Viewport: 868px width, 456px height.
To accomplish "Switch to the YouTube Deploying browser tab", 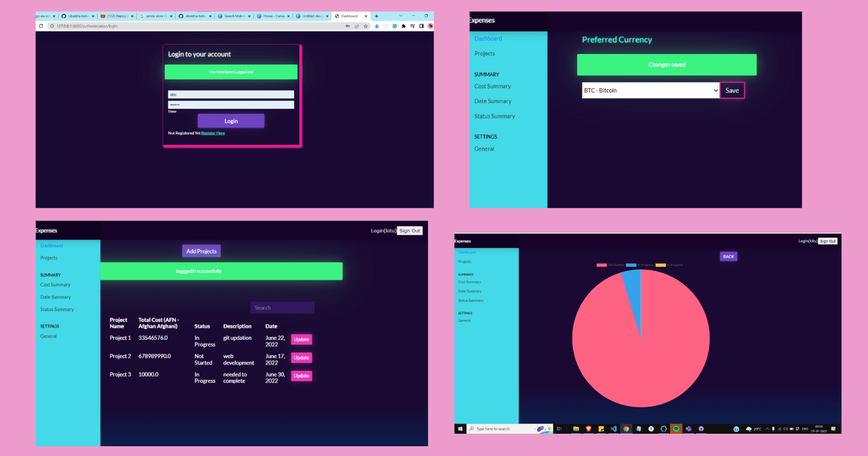I will click(117, 16).
